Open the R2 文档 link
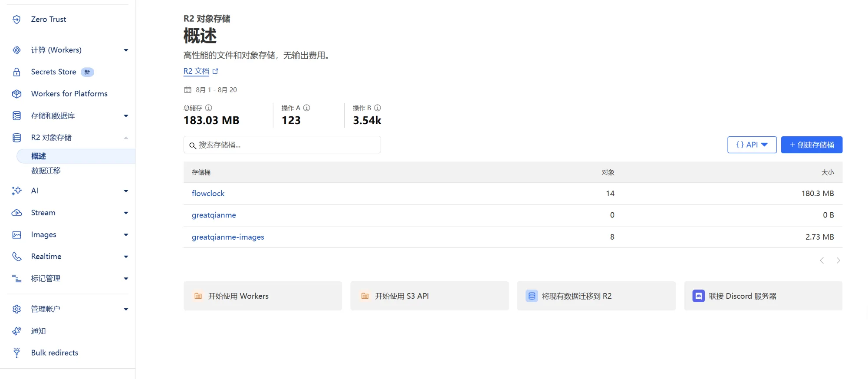The width and height of the screenshot is (868, 379). (x=196, y=71)
